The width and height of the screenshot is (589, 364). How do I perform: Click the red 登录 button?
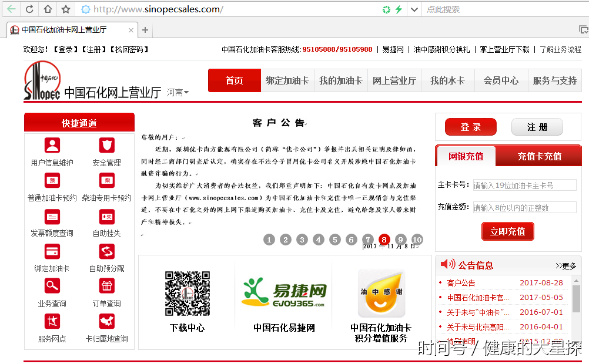(470, 127)
